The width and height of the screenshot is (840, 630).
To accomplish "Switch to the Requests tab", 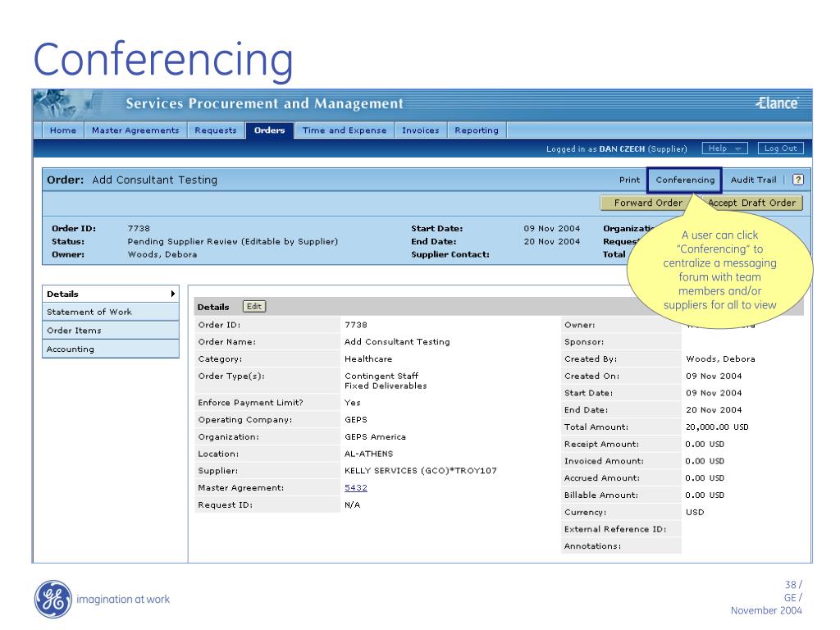I will (216, 130).
